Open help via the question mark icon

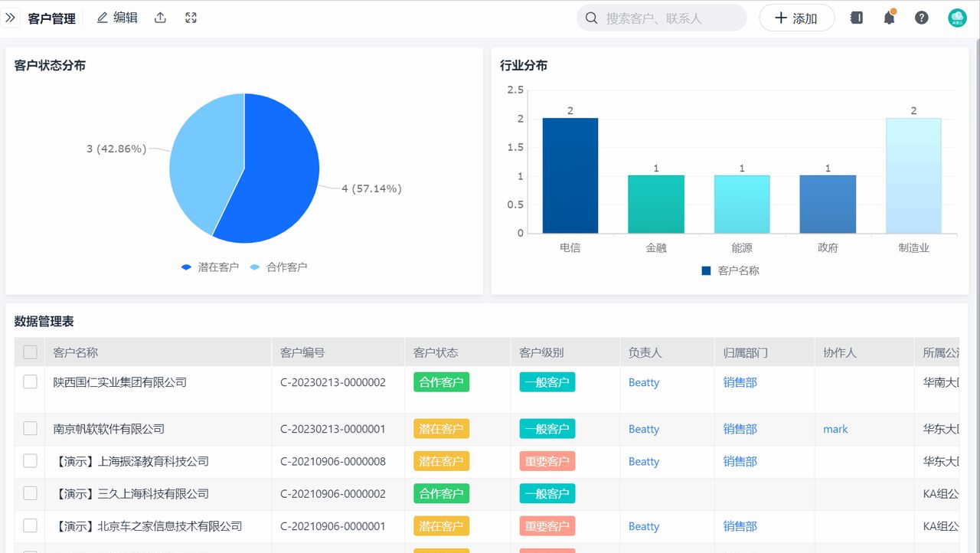[921, 17]
